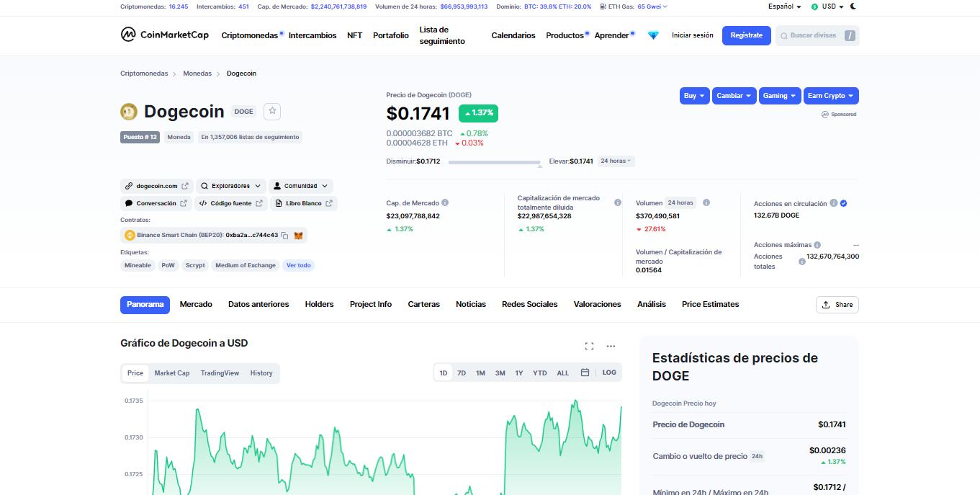Open the Conversación link
Image resolution: width=980 pixels, height=495 pixels.
(x=156, y=204)
